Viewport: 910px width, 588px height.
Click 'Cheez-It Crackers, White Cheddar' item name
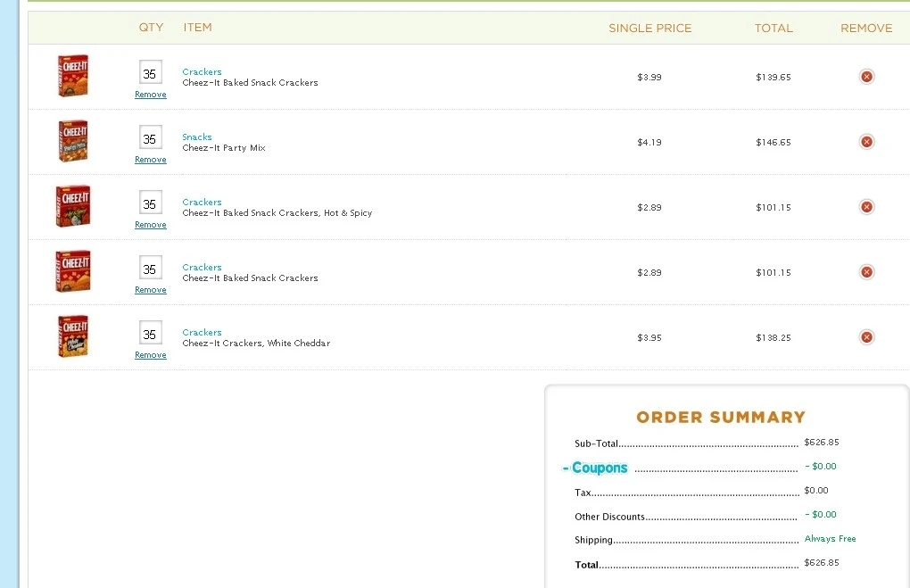[257, 343]
